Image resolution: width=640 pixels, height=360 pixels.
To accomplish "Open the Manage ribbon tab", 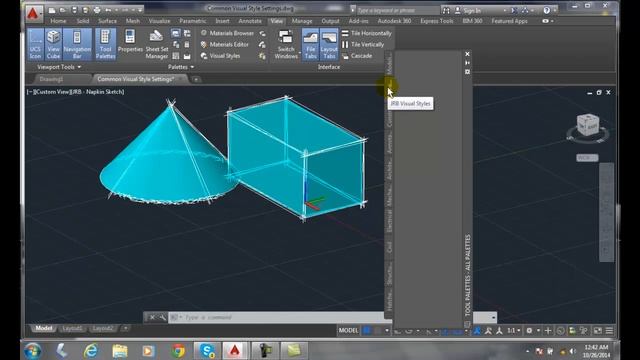I will (x=302, y=21).
